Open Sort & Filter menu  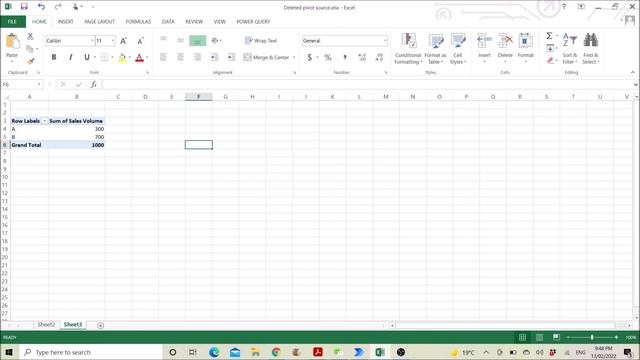point(570,49)
